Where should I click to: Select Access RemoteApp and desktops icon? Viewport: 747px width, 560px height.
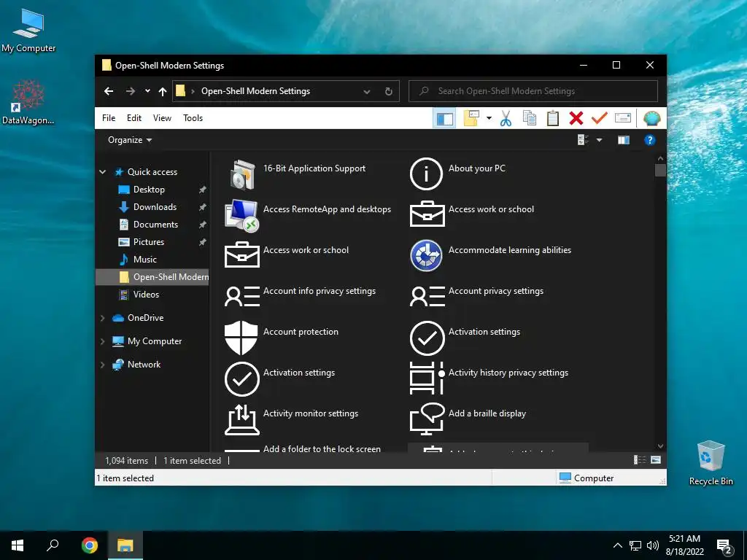pyautogui.click(x=242, y=215)
